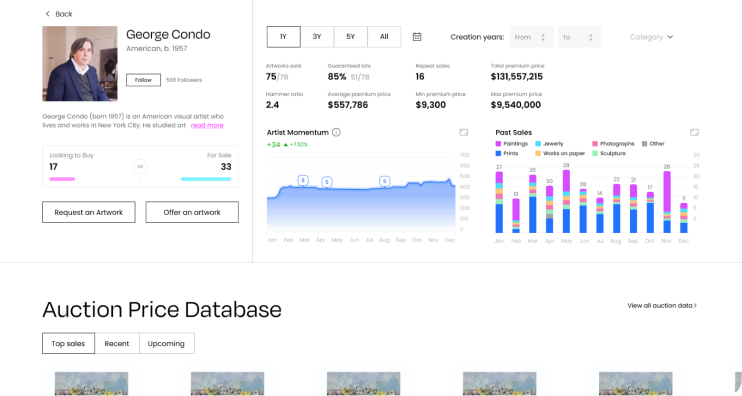Image resolution: width=742 pixels, height=396 pixels.
Task: Open the calendar date picker icon
Action: pyautogui.click(x=417, y=37)
